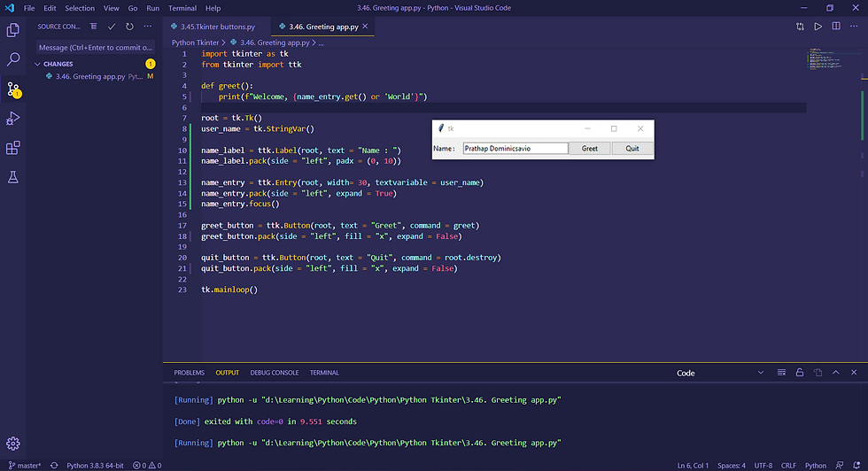868x471 pixels.
Task: Click the master branch indicator
Action: 25,466
